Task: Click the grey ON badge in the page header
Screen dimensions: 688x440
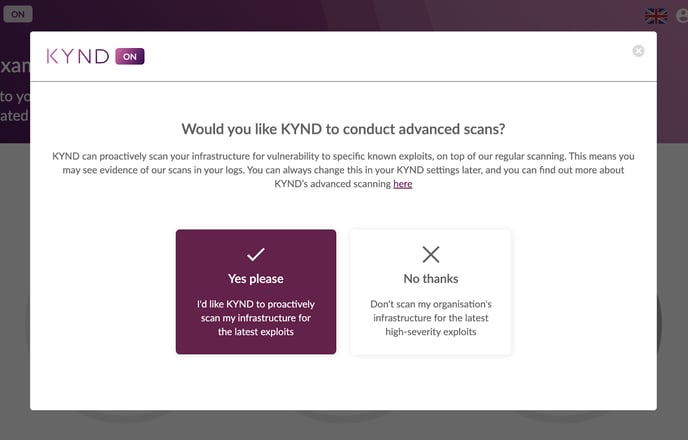Action: pyautogui.click(x=18, y=15)
